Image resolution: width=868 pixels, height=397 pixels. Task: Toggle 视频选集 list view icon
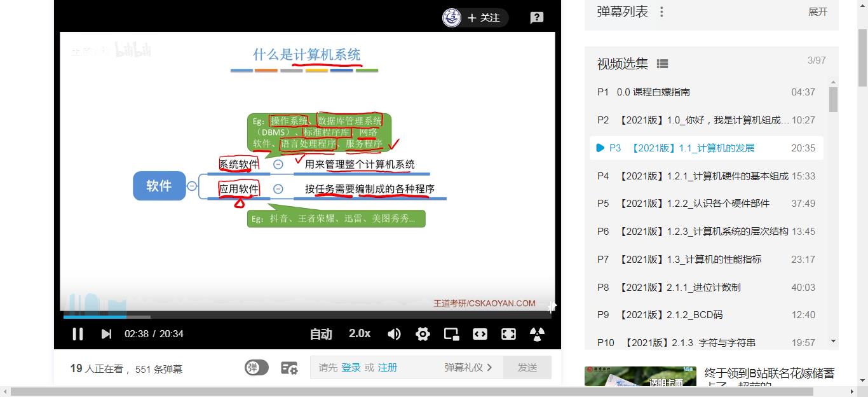(x=662, y=64)
